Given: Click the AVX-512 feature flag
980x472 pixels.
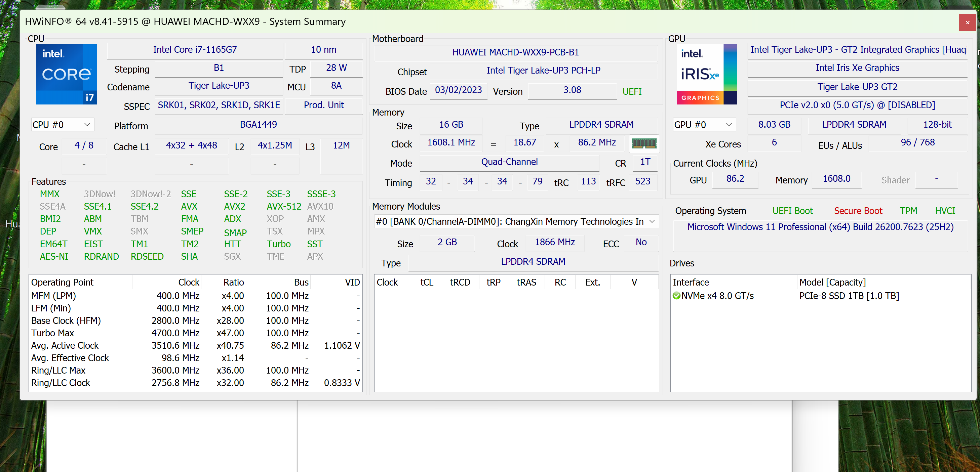Looking at the screenshot, I should pyautogui.click(x=284, y=206).
